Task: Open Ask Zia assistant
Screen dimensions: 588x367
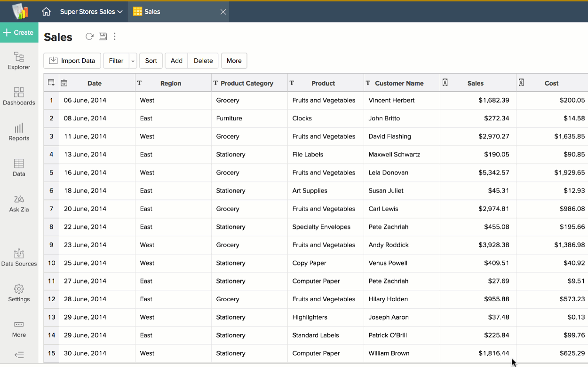Action: click(x=19, y=203)
